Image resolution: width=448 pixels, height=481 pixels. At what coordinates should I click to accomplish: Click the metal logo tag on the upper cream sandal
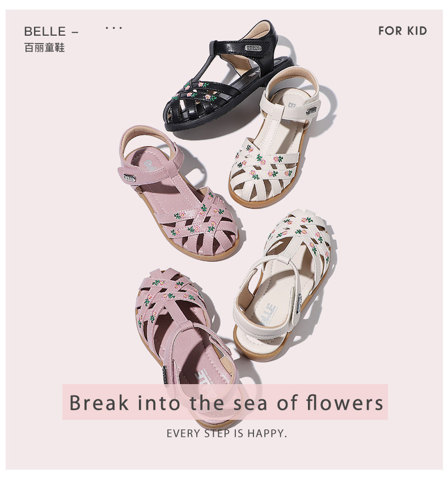pyautogui.click(x=311, y=111)
